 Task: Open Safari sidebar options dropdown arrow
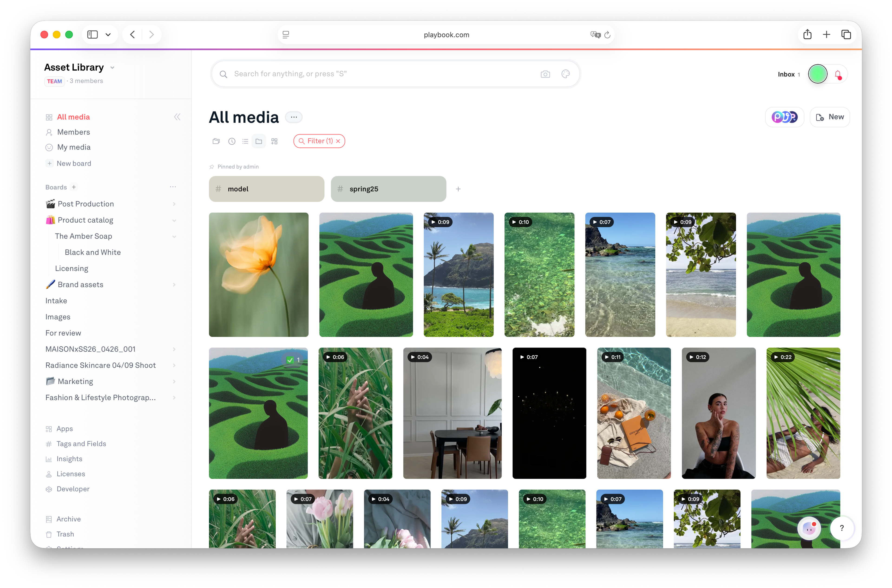108,35
